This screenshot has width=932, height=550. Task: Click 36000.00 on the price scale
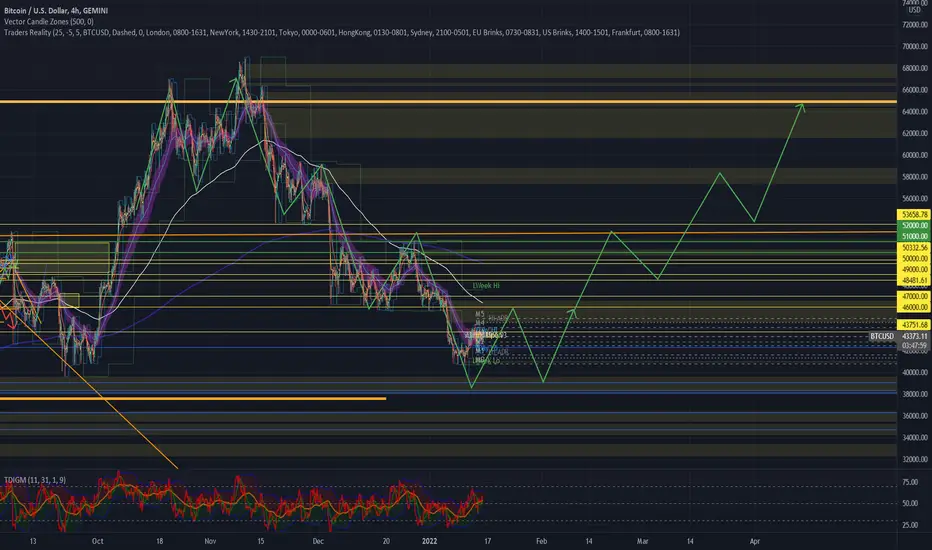click(x=915, y=416)
